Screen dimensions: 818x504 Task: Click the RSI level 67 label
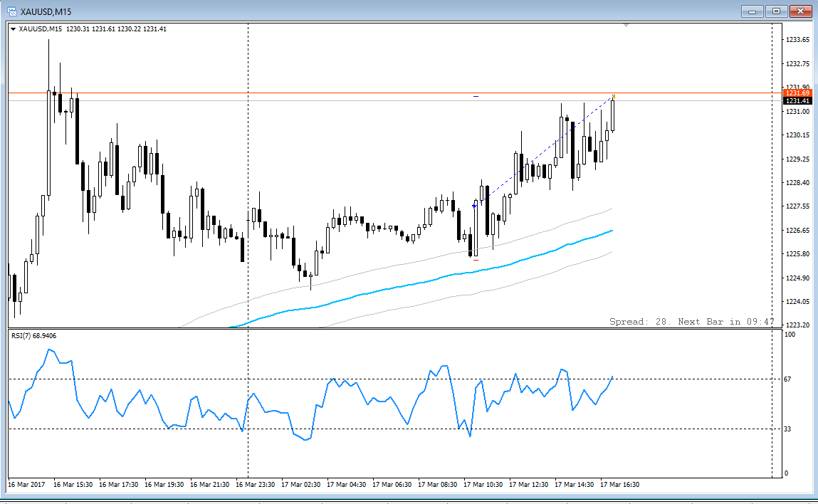[787, 379]
